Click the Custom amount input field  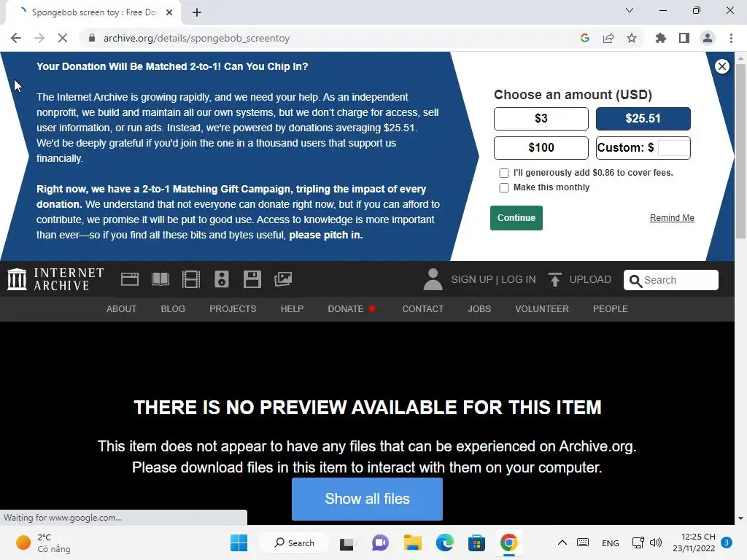click(673, 147)
